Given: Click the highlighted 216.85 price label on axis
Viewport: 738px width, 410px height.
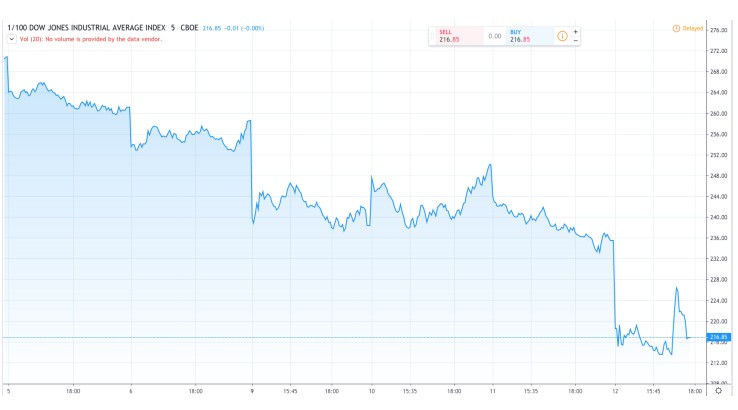Looking at the screenshot, I should pos(717,338).
